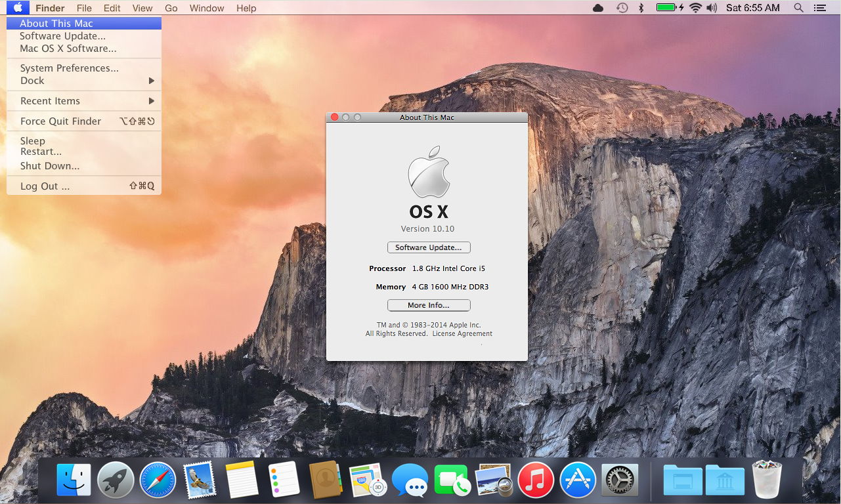The image size is (841, 504).
Task: Open System Preferences gear in dock
Action: tap(620, 480)
